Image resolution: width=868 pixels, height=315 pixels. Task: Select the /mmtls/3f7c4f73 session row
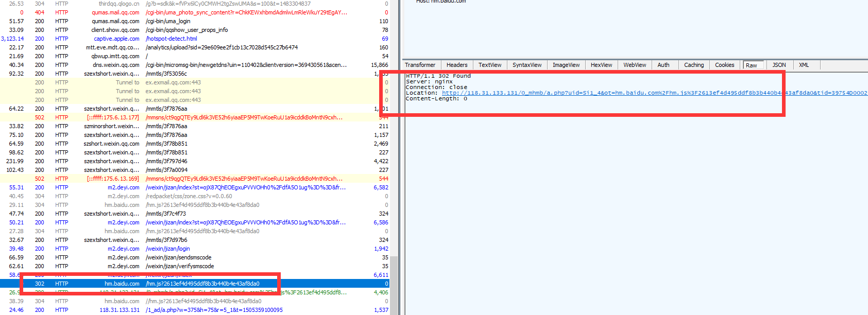pos(195,214)
